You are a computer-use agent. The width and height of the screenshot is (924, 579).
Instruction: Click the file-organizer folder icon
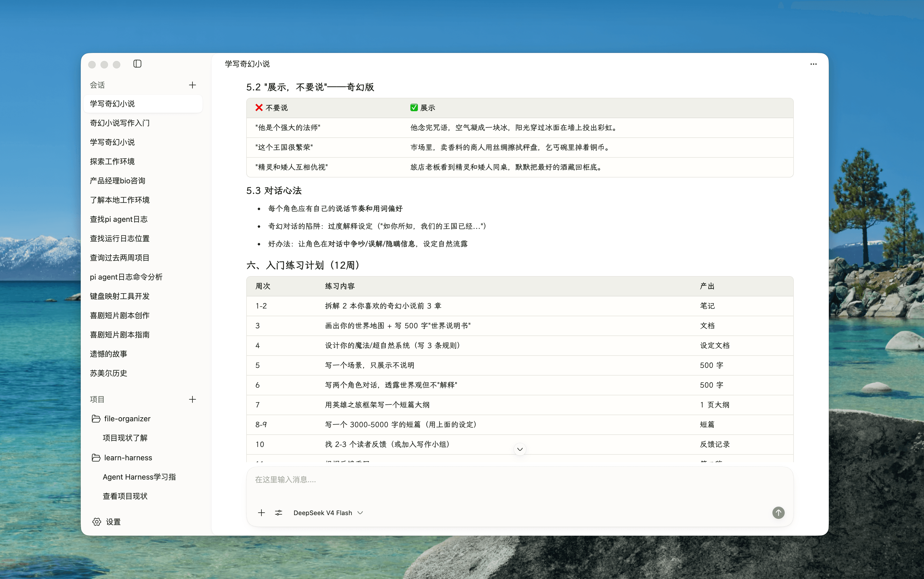click(96, 419)
